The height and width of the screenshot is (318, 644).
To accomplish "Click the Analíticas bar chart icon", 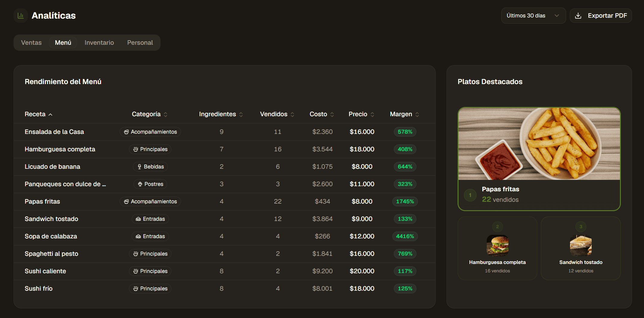I will (21, 16).
